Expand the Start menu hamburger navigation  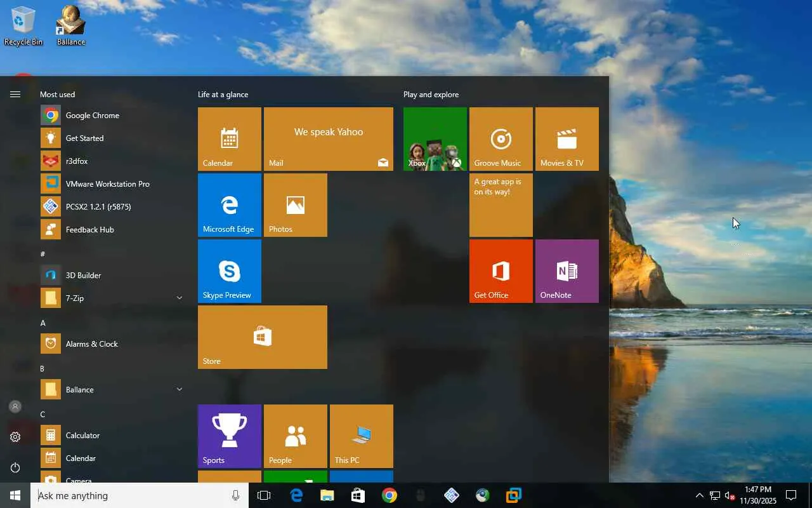[15, 94]
